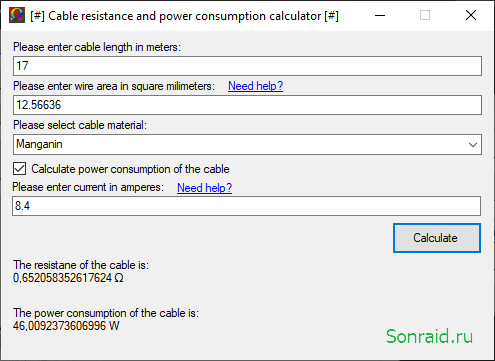Click the cable length input field showing 17
The width and height of the screenshot is (495, 361).
[x=247, y=66]
